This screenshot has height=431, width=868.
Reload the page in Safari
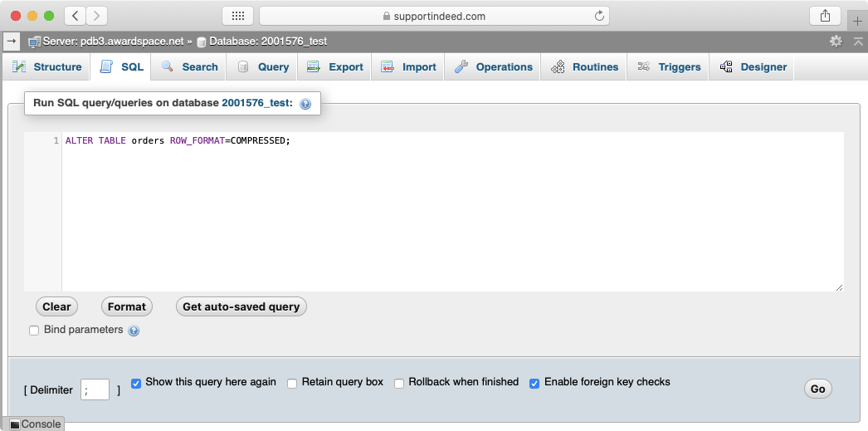598,16
